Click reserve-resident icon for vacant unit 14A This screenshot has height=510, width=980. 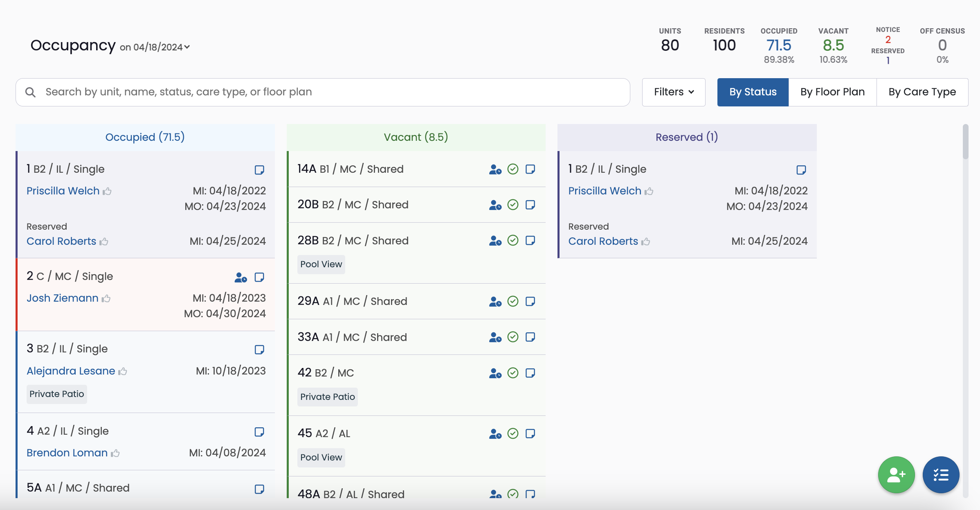[x=495, y=169]
